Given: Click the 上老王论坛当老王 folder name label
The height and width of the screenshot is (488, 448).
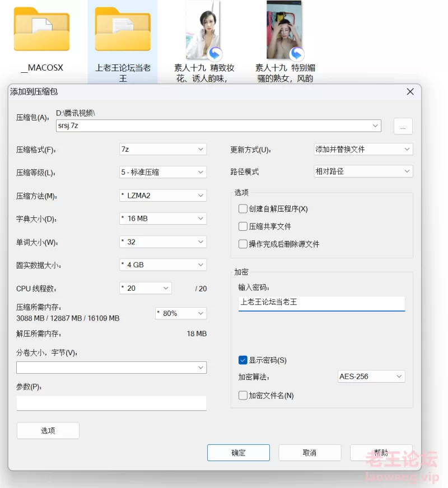Looking at the screenshot, I should pyautogui.click(x=123, y=73).
